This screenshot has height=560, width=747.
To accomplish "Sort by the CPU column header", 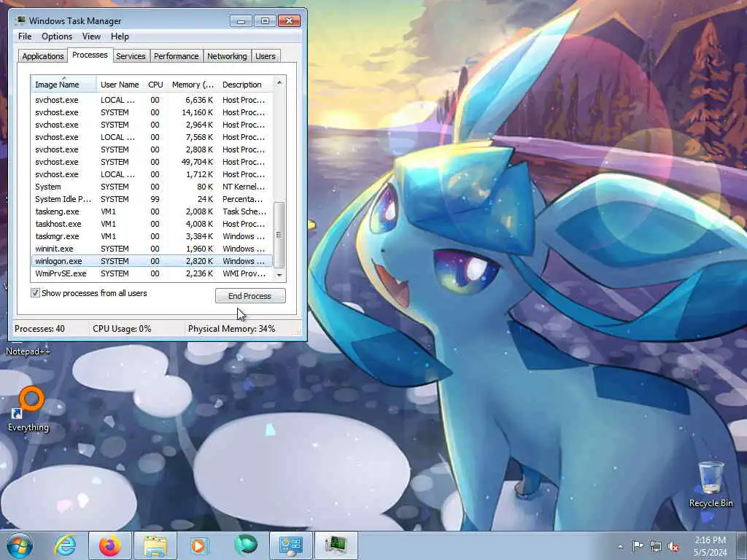I will (x=155, y=85).
